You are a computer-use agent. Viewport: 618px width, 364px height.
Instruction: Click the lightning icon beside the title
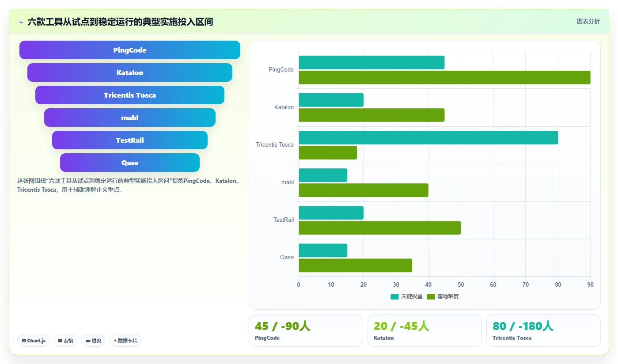(21, 22)
